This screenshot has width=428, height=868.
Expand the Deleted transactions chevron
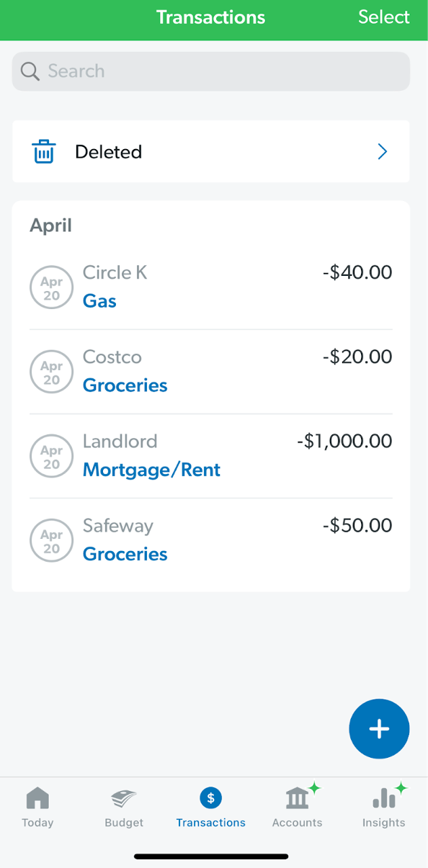pyautogui.click(x=382, y=151)
